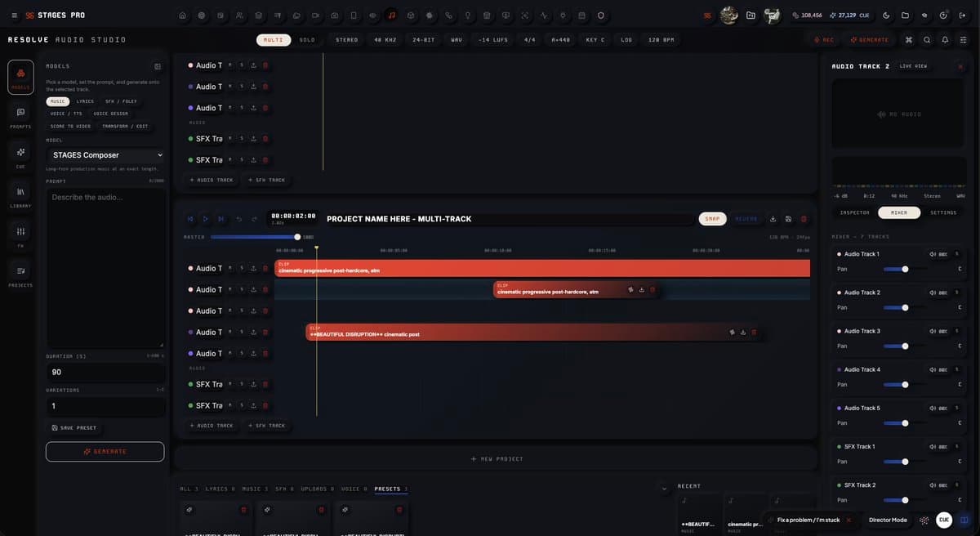The height and width of the screenshot is (536, 980).
Task: Open the Prompts sidebar section
Action: click(x=20, y=117)
